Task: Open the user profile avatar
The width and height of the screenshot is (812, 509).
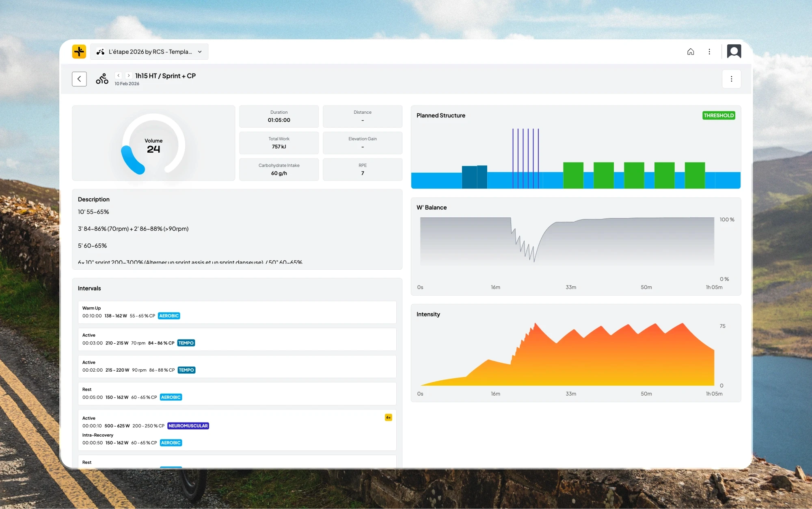Action: tap(734, 52)
